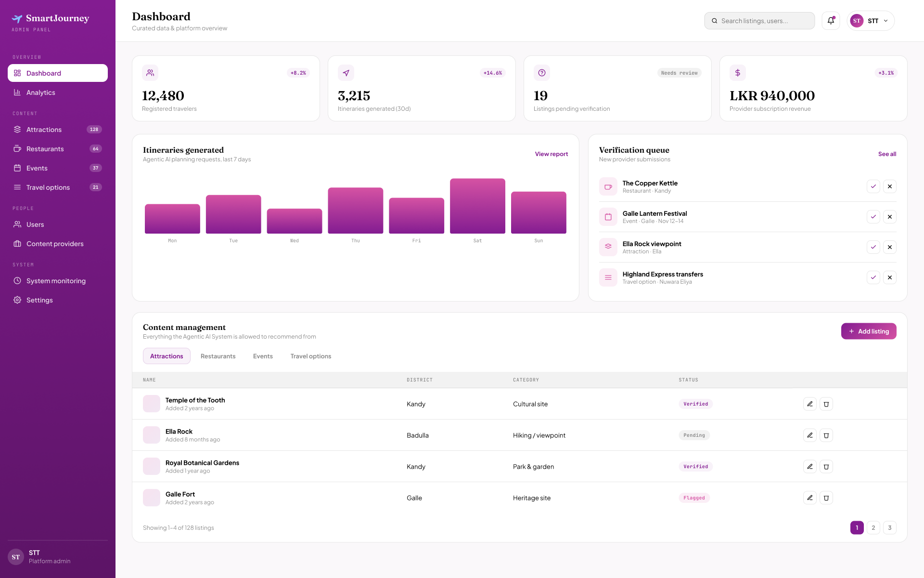The width and height of the screenshot is (924, 578).
Task: Edit the Galle Fort listing
Action: tap(809, 498)
